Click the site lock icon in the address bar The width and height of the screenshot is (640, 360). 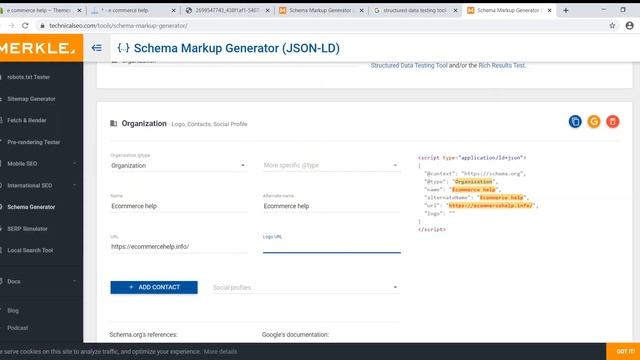42,26
